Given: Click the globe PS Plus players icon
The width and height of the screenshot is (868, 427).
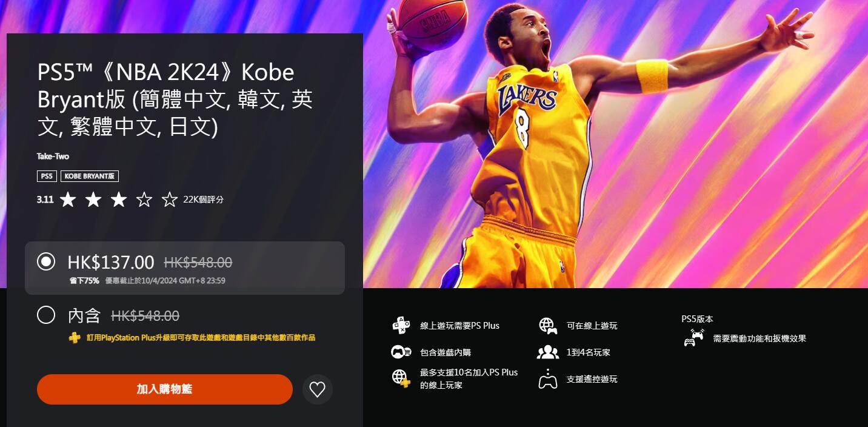Looking at the screenshot, I should (401, 378).
